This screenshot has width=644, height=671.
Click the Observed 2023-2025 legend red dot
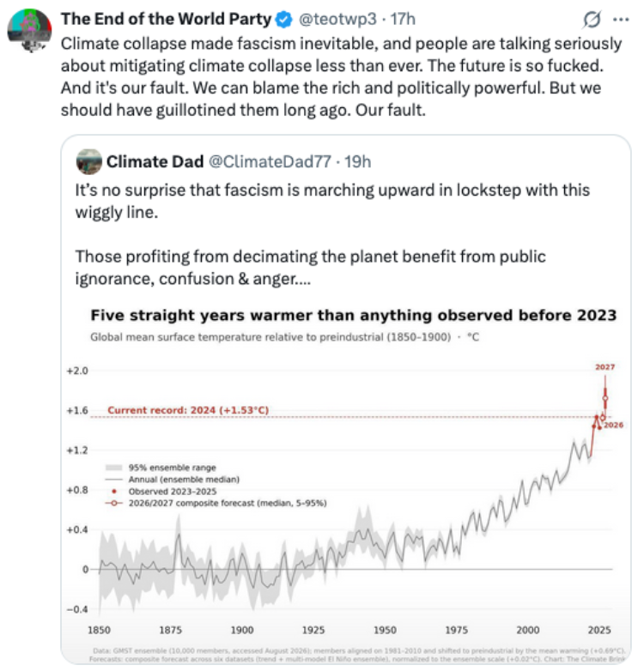pyautogui.click(x=114, y=492)
